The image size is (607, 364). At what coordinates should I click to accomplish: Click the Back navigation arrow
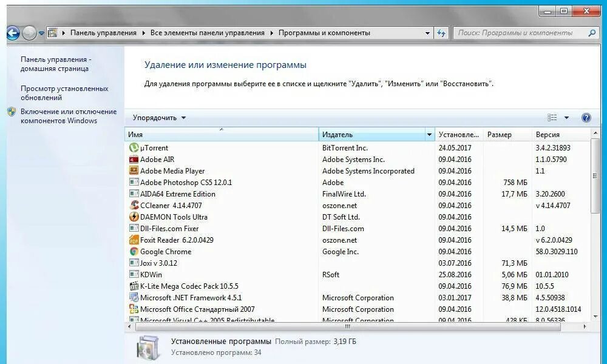13,33
